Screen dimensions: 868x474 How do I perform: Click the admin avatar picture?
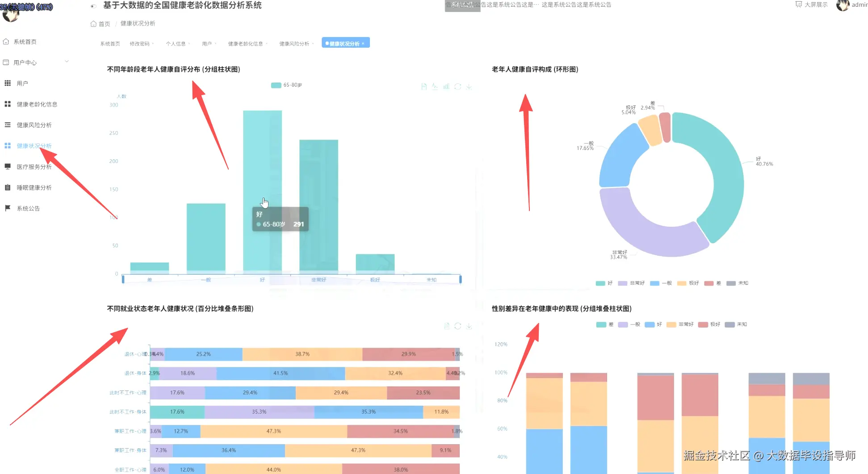[x=843, y=5]
